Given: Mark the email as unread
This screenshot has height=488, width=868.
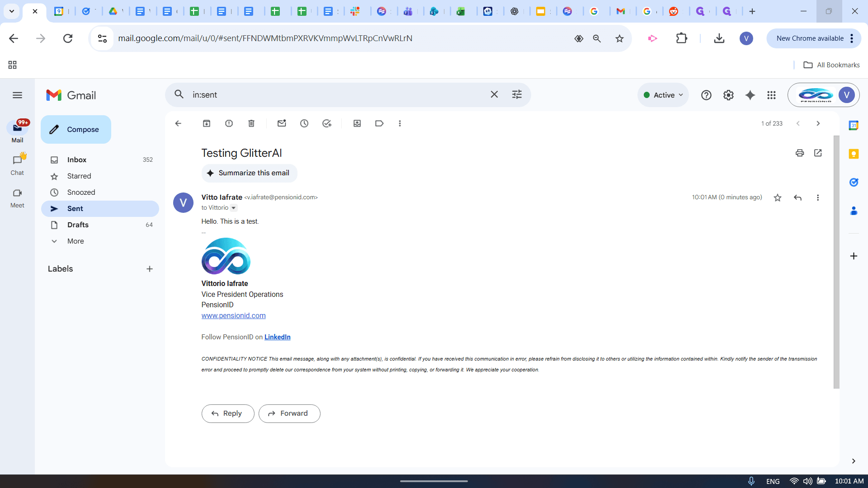Looking at the screenshot, I should (x=282, y=123).
